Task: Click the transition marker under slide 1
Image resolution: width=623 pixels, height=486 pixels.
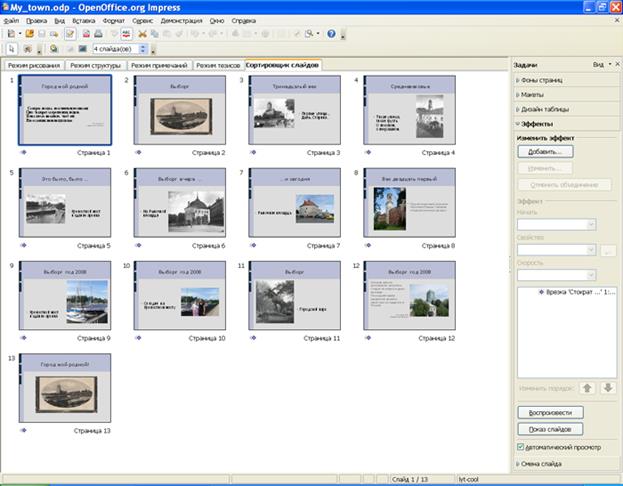Action: click(23, 153)
